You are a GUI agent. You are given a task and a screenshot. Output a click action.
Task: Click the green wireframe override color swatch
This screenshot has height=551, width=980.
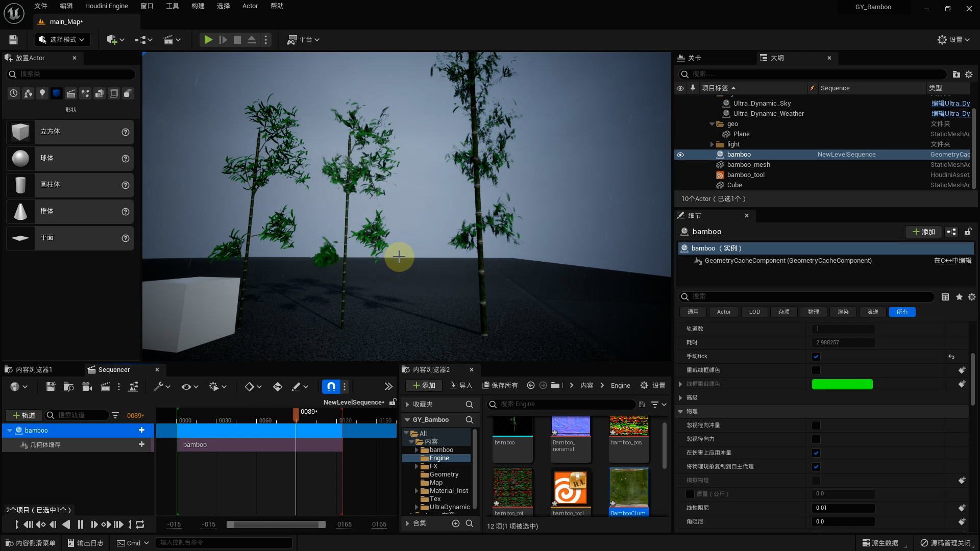(x=842, y=384)
